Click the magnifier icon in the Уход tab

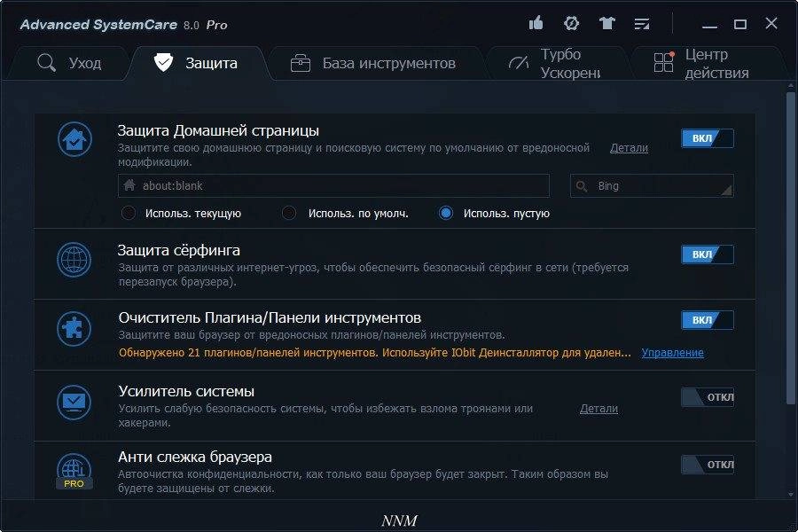click(46, 63)
